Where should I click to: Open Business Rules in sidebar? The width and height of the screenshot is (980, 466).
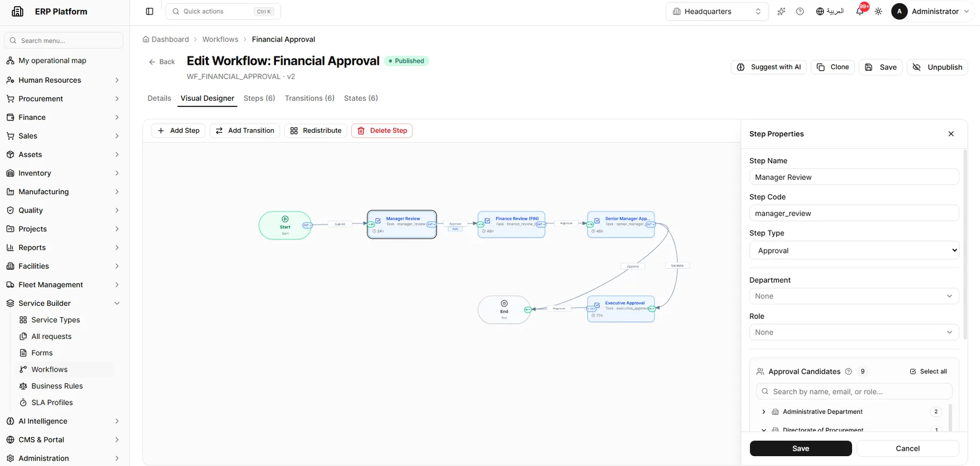(57, 386)
